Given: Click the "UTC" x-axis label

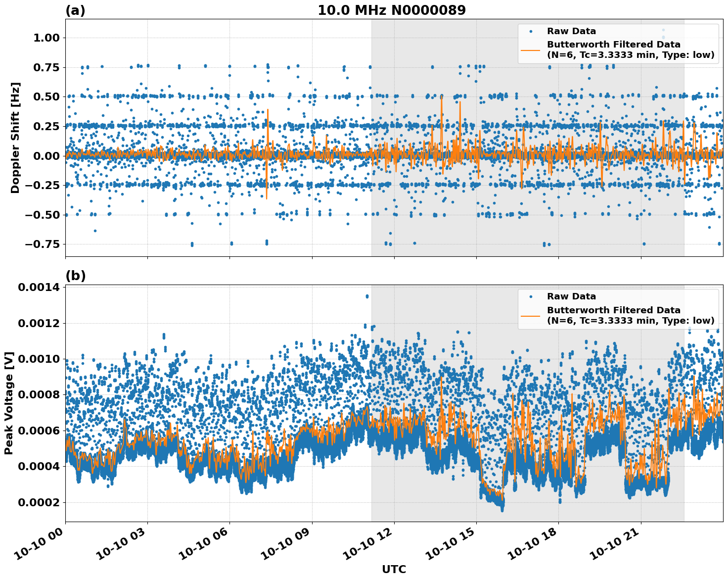Looking at the screenshot, I should 394,569.
